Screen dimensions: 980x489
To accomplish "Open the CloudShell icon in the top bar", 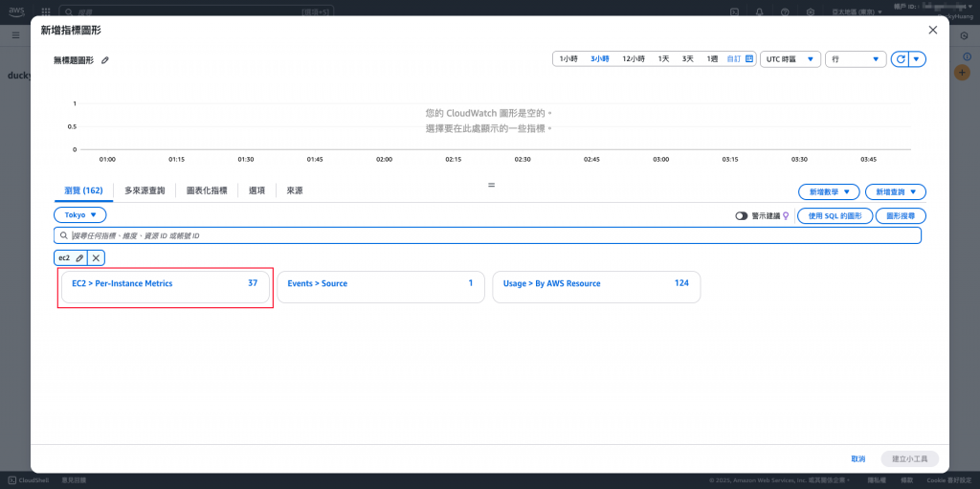I will (736, 11).
